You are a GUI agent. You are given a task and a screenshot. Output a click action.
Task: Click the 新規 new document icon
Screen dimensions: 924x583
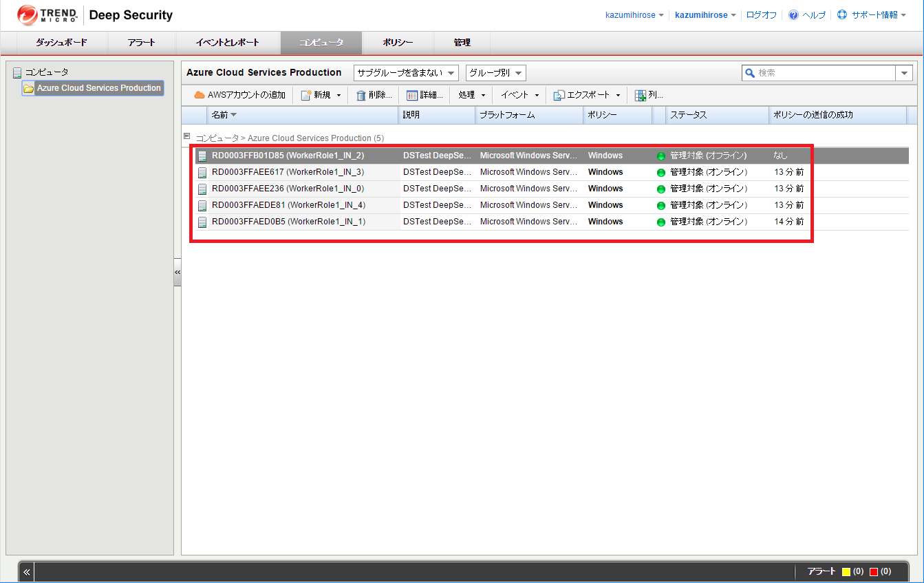306,95
